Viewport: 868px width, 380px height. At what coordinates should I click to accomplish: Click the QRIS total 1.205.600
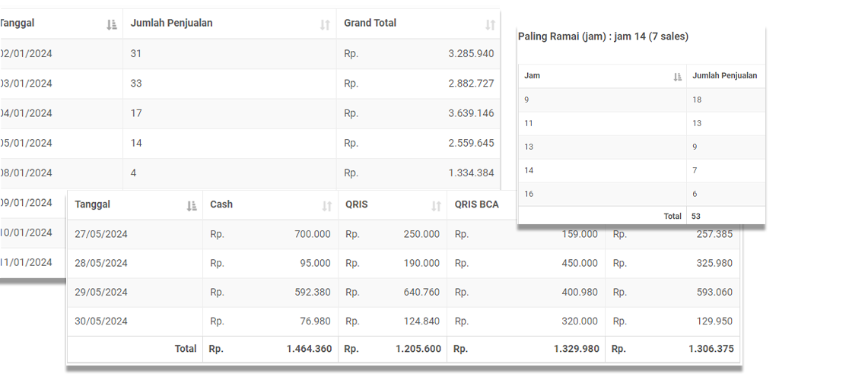pyautogui.click(x=418, y=349)
